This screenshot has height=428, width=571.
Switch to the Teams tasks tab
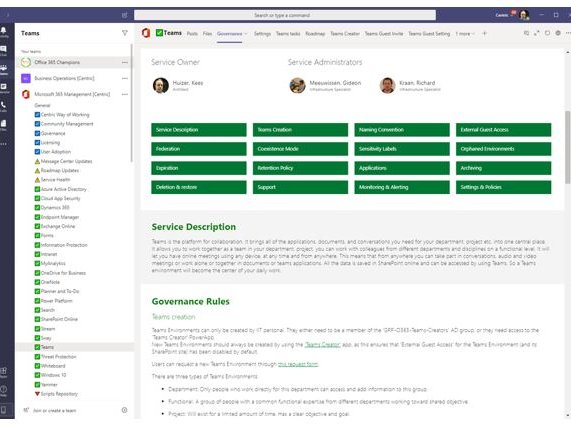point(288,34)
